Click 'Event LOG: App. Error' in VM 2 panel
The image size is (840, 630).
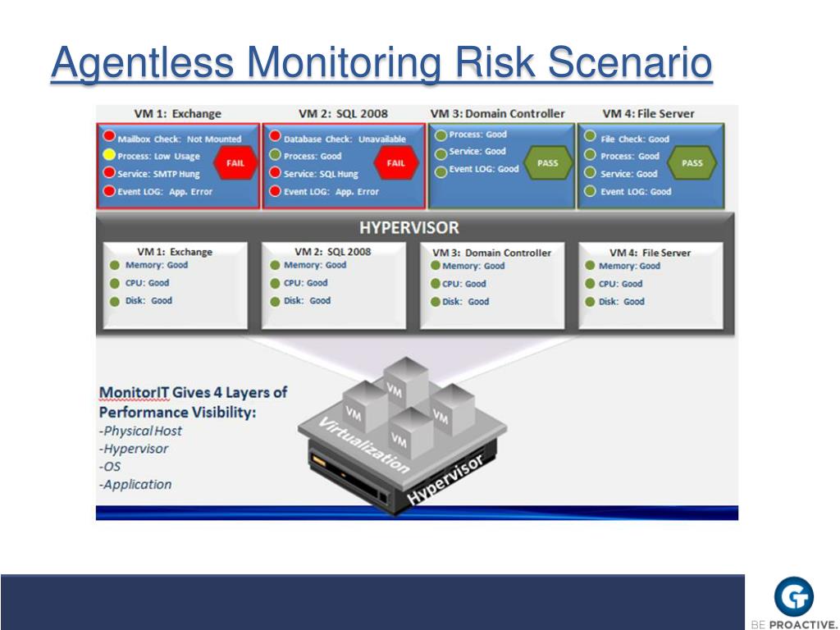(331, 192)
